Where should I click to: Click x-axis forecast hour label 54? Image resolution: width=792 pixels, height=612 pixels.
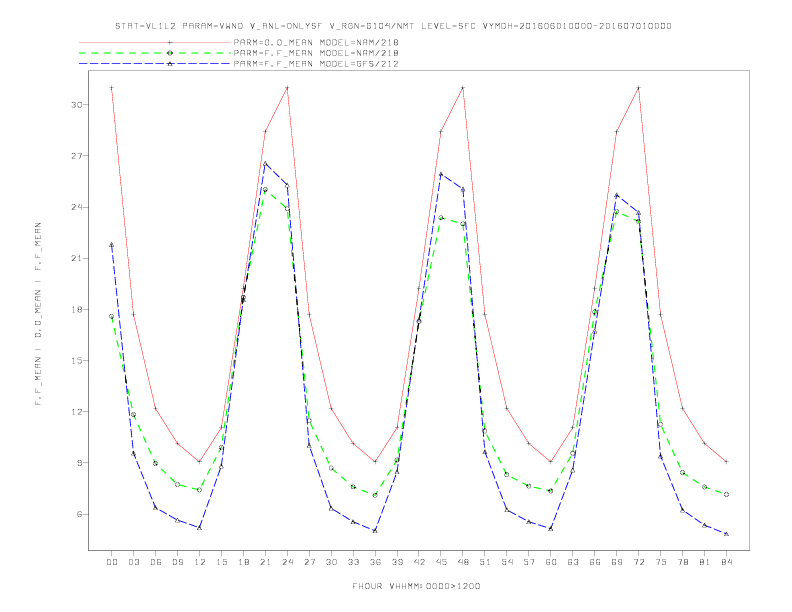(507, 562)
